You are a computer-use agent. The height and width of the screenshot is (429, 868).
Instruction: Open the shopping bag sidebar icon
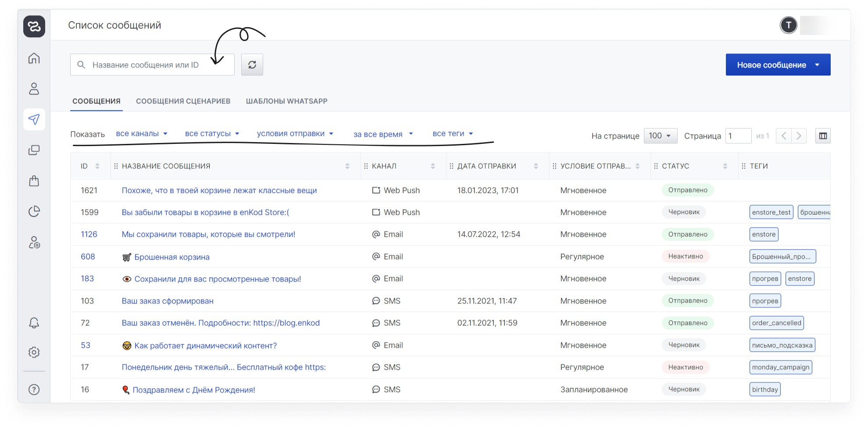[x=34, y=181]
